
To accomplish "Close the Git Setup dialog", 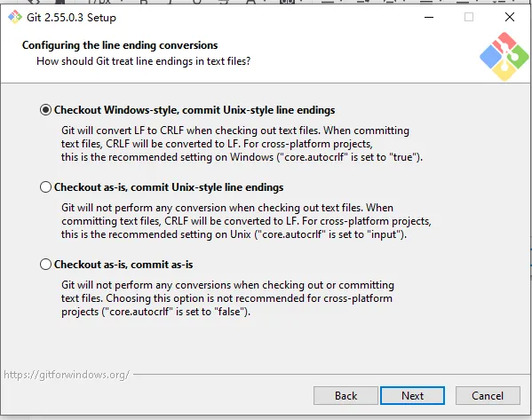I will click(x=510, y=17).
